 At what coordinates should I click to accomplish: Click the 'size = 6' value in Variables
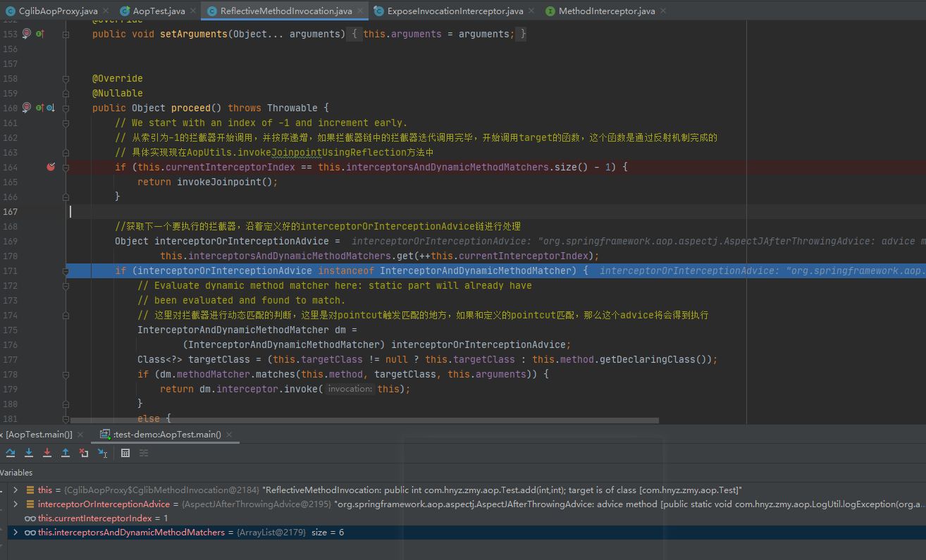pos(328,533)
